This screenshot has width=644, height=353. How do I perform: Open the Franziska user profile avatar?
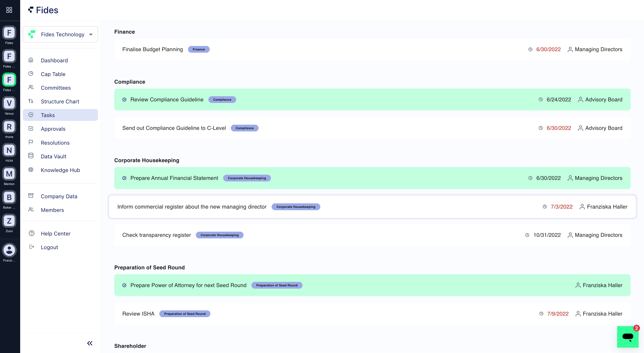pos(9,250)
